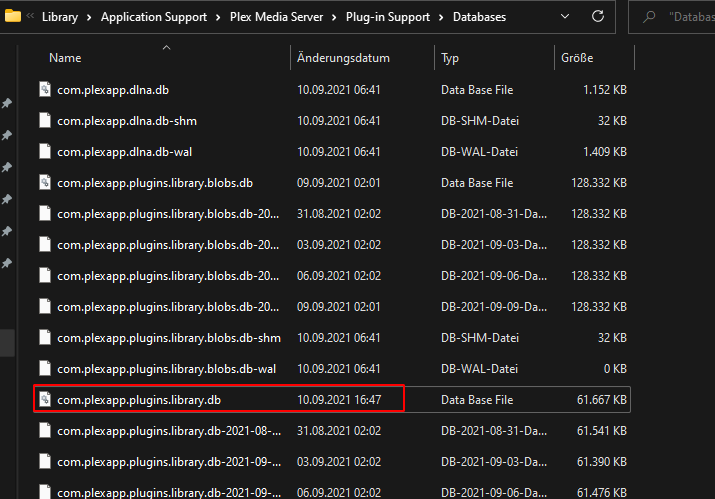Click file icon of library.db backup dated 03.09.2021
This screenshot has height=499, width=715.
45,462
